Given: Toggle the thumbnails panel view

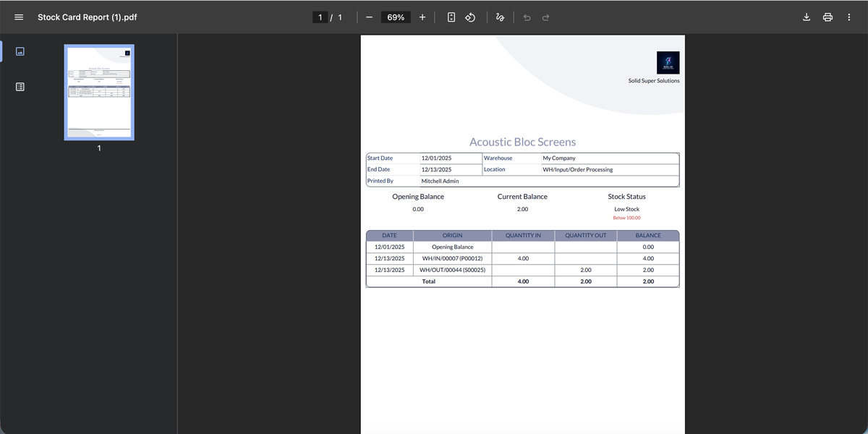Looking at the screenshot, I should tap(19, 51).
